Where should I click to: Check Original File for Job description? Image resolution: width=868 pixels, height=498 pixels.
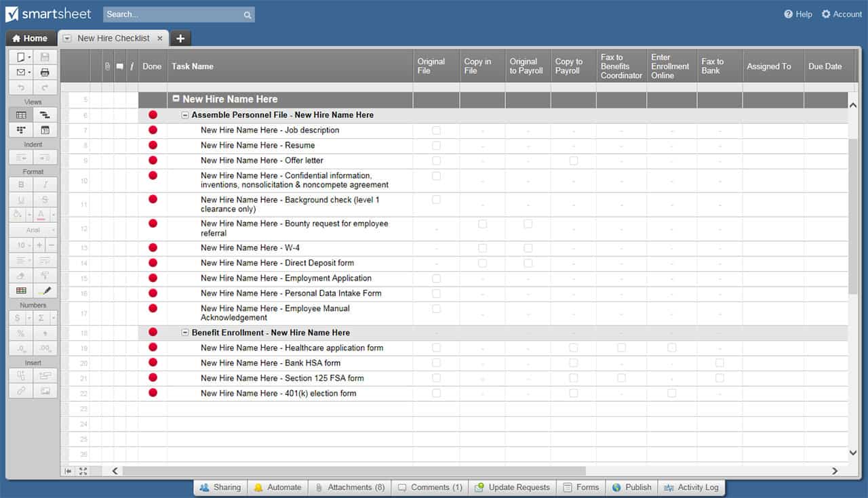436,130
